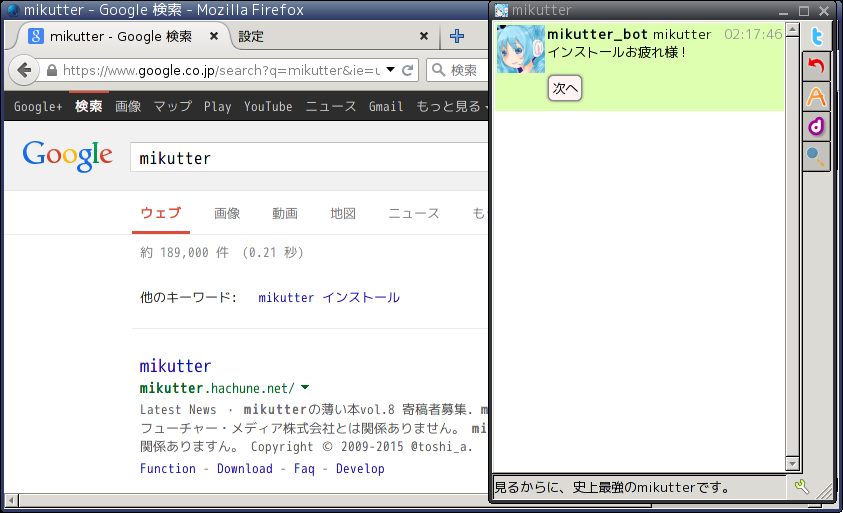Click the Firefox URL address field
843x513 pixels.
pyautogui.click(x=221, y=70)
